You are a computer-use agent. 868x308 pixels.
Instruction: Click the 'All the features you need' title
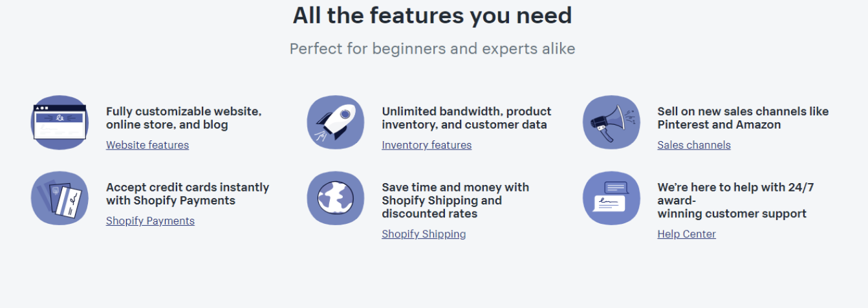(x=432, y=15)
